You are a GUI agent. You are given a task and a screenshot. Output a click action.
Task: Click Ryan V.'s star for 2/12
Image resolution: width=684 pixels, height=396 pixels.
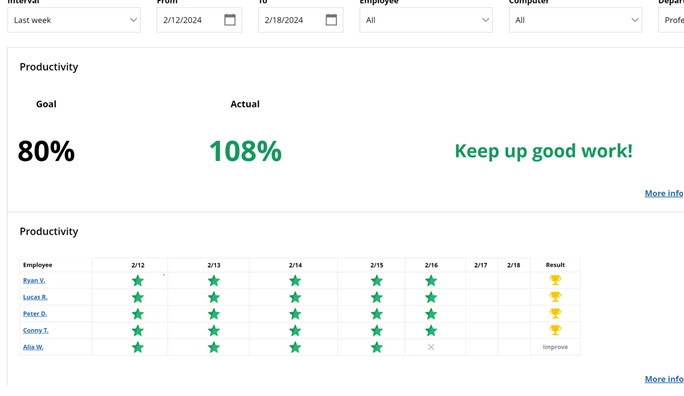pyautogui.click(x=138, y=280)
